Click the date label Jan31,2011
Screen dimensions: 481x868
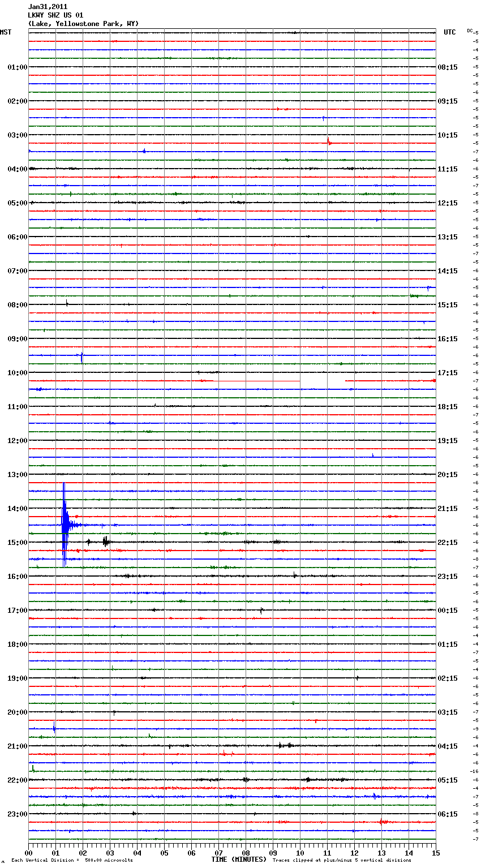pyautogui.click(x=48, y=7)
